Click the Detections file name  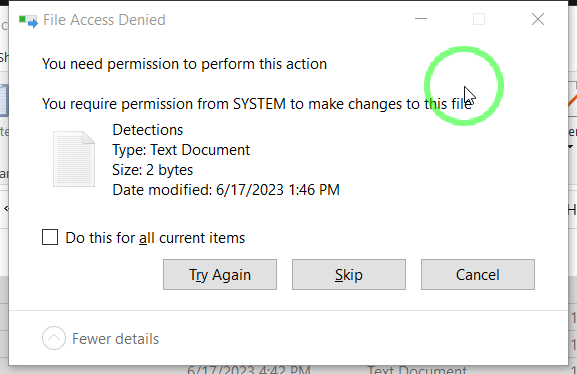coord(148,130)
